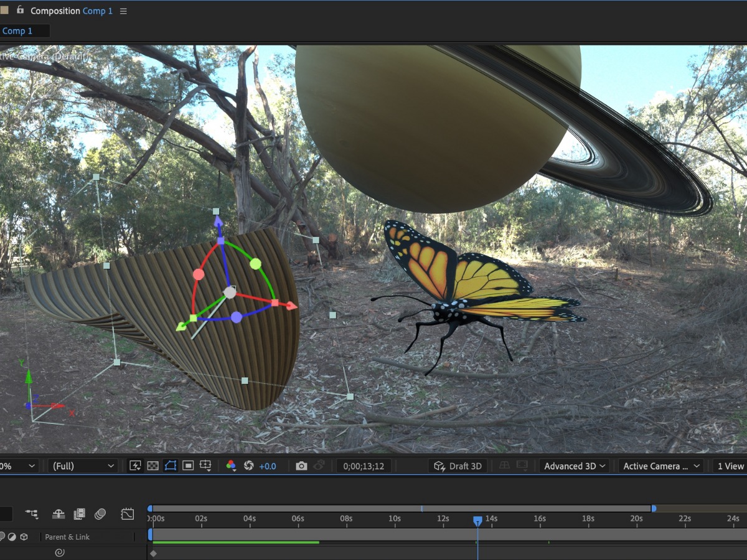The image size is (747, 560).
Task: Toggle Fast Previews lightning icon
Action: [135, 466]
